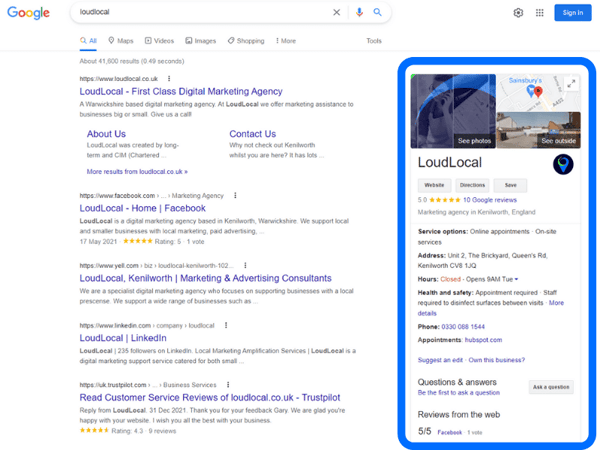The height and width of the screenshot is (450, 600).
Task: Click the Sign in button
Action: pos(572,13)
